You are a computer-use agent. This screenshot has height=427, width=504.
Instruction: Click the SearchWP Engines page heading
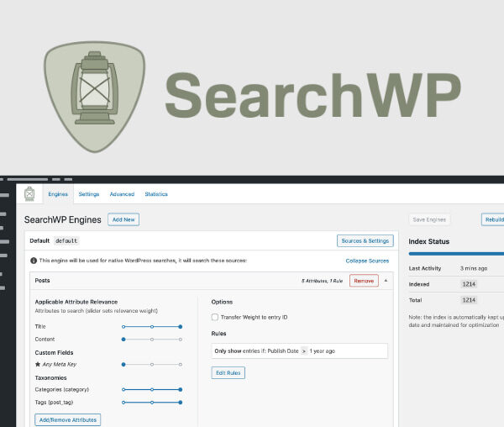point(63,219)
